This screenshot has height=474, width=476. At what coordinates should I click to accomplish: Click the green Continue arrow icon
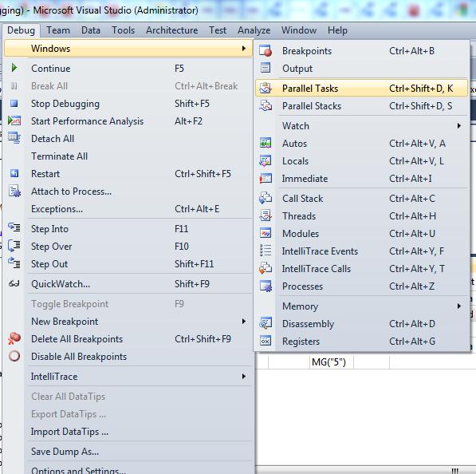tap(14, 68)
